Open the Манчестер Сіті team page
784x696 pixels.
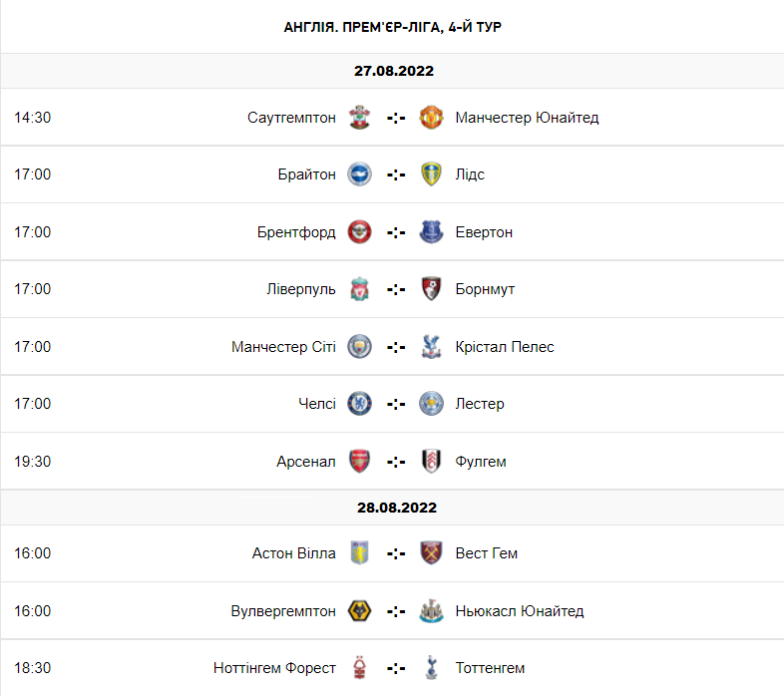[283, 346]
